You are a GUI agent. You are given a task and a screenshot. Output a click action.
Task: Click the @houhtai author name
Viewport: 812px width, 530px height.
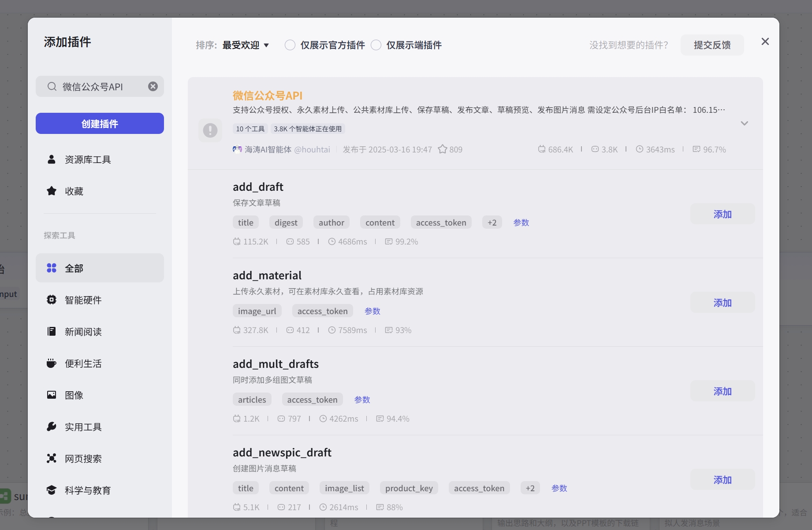[312, 149]
